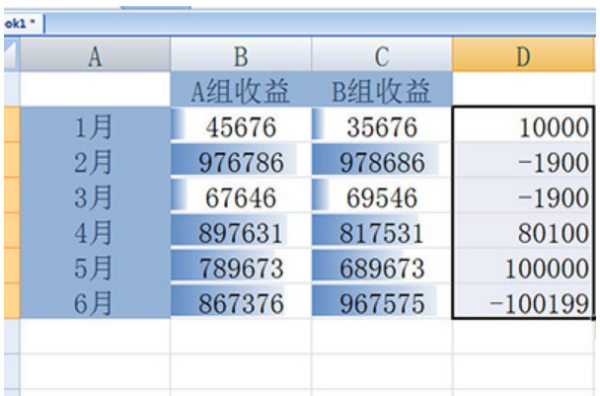Select column C header

click(382, 54)
